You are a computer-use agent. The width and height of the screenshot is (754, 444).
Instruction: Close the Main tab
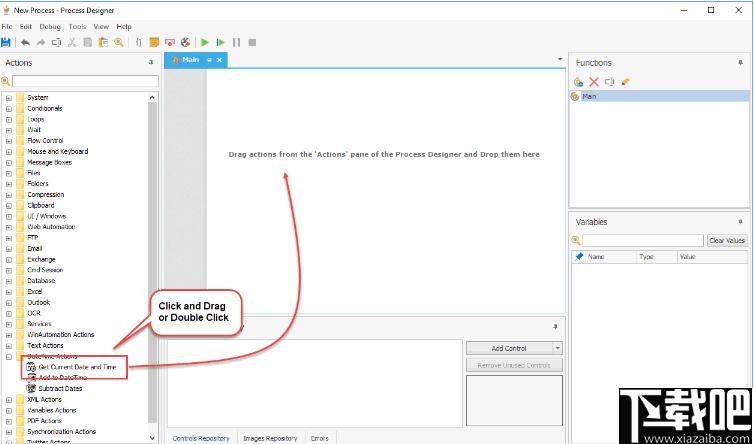pyautogui.click(x=219, y=60)
